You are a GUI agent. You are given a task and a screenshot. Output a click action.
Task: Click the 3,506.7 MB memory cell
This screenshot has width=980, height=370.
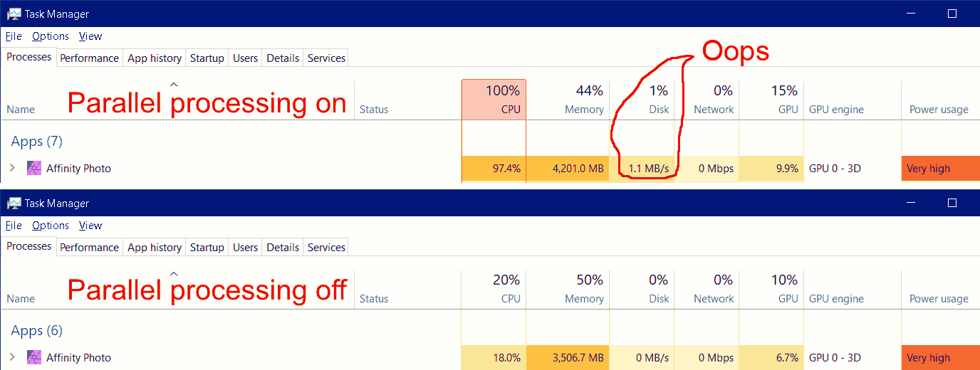click(568, 358)
